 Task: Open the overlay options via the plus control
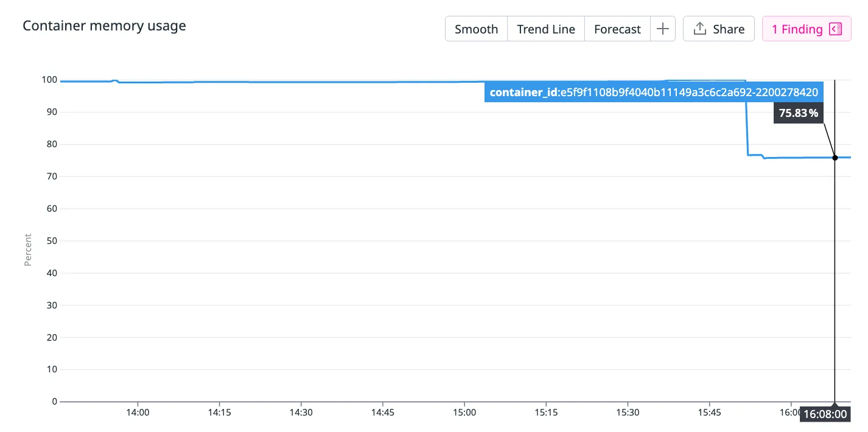pyautogui.click(x=663, y=28)
